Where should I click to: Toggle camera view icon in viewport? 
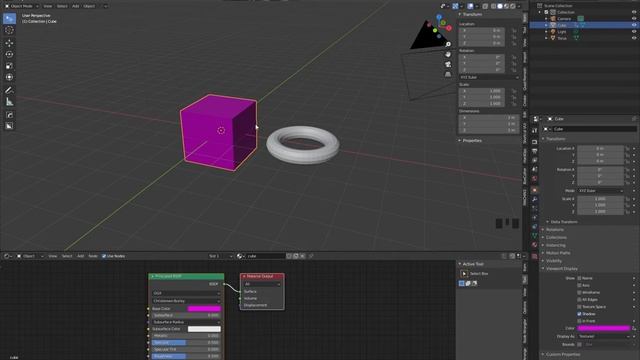click(448, 64)
